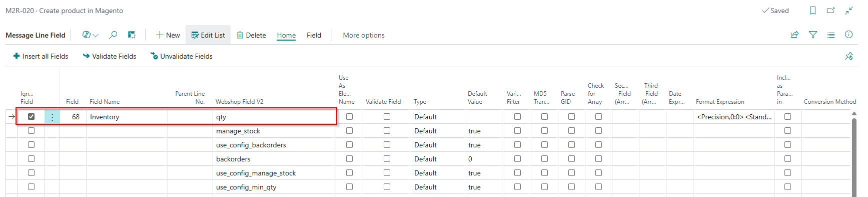The width and height of the screenshot is (868, 197).
Task: Click the Format Expression column header
Action: pyautogui.click(x=720, y=102)
